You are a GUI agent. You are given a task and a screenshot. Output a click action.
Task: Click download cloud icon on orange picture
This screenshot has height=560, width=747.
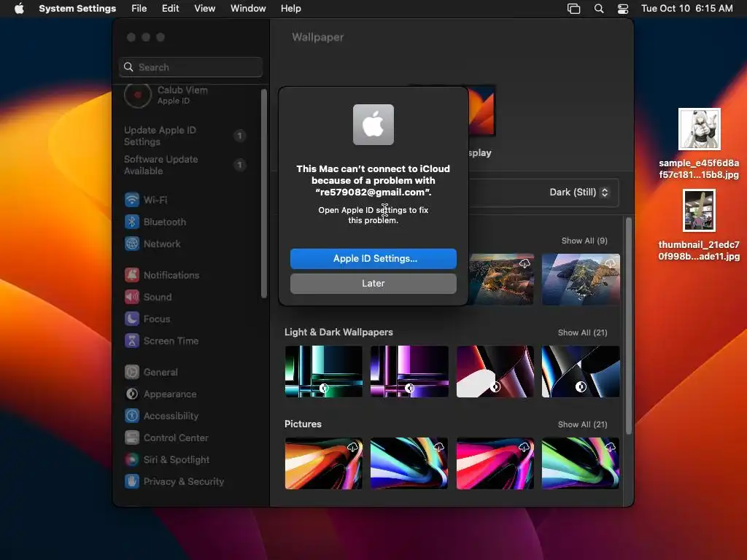click(352, 447)
